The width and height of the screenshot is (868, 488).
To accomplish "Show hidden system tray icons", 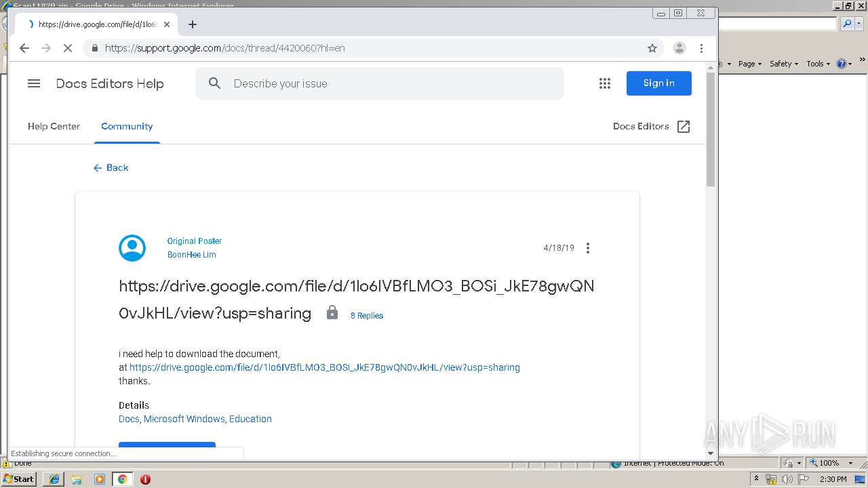I will coord(757,479).
